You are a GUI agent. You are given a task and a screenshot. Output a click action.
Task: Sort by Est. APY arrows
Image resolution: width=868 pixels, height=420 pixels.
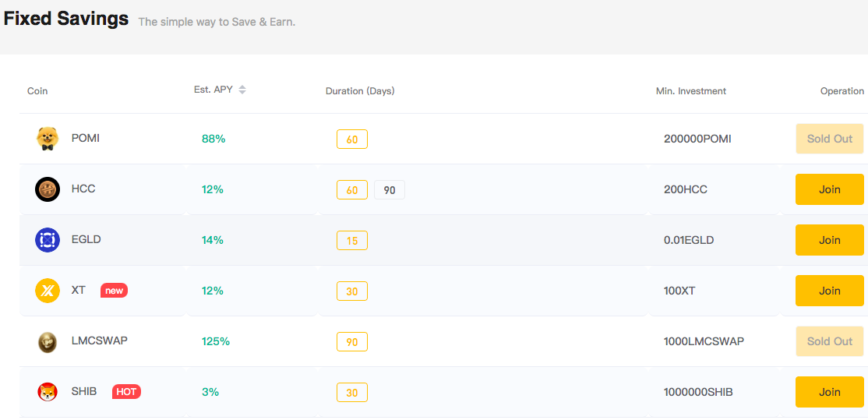click(242, 90)
